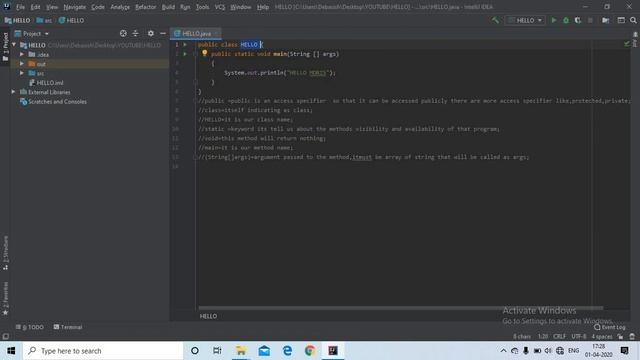Open the Refactor menu
This screenshot has height=360, width=640.
coord(146,7)
